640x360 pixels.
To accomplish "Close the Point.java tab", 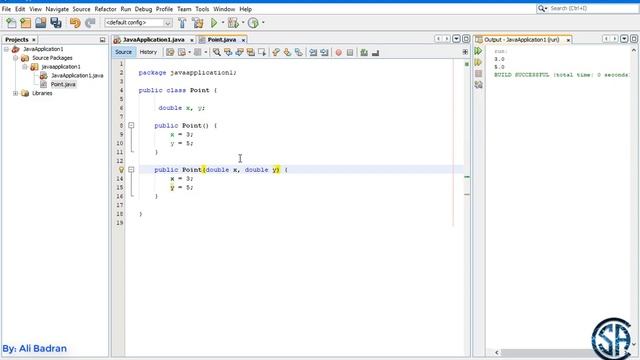I will click(x=243, y=40).
